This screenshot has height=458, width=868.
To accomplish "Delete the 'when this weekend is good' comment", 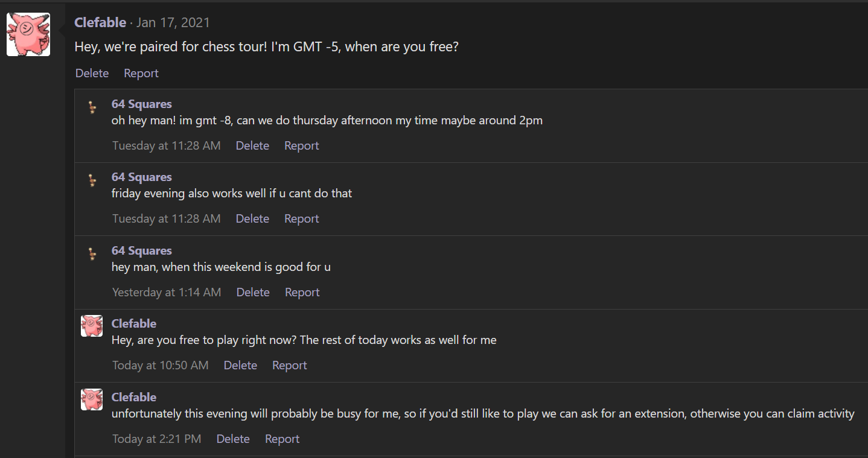I will [253, 292].
